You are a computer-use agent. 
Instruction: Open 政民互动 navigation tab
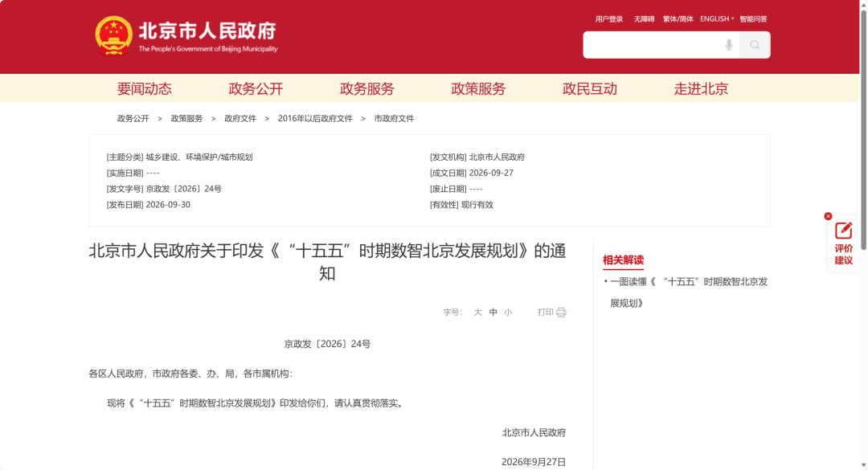[590, 88]
